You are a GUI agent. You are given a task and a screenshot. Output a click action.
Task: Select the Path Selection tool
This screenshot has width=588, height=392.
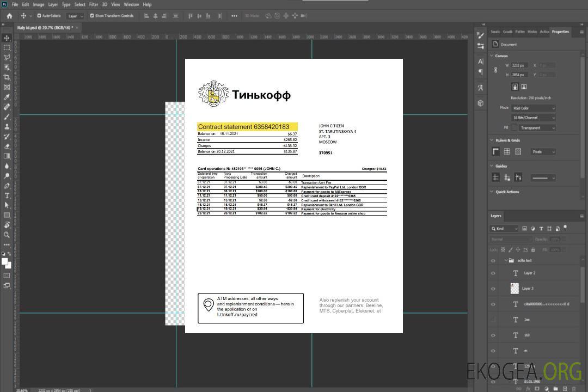coord(7,205)
